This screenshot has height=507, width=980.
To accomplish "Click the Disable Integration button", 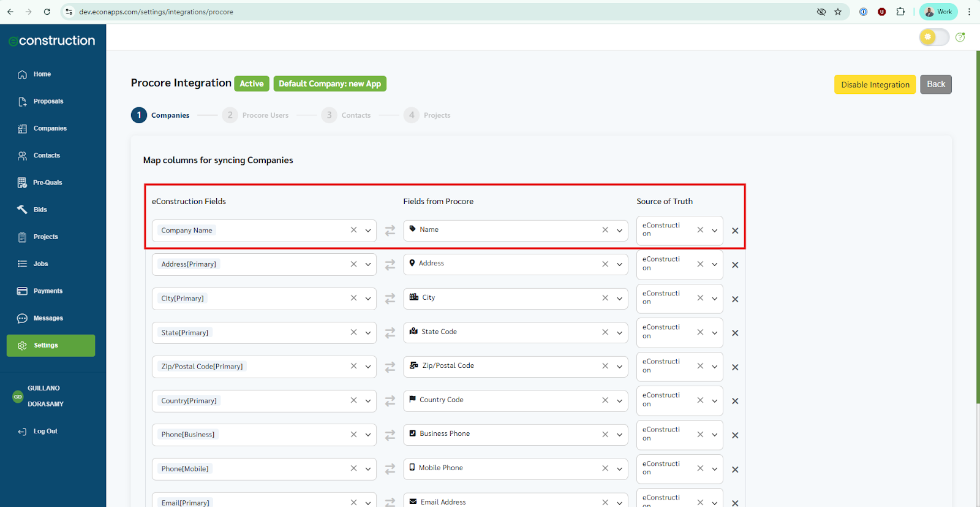I will 875,85.
